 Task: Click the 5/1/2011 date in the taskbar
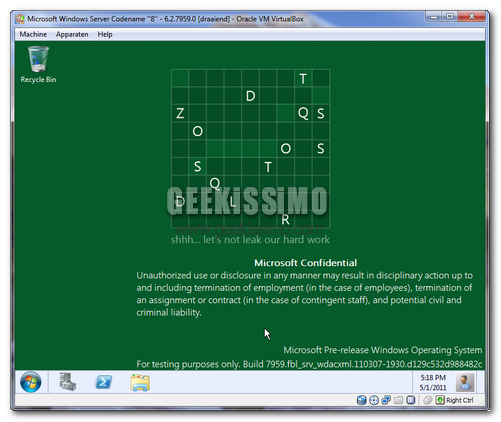(433, 388)
